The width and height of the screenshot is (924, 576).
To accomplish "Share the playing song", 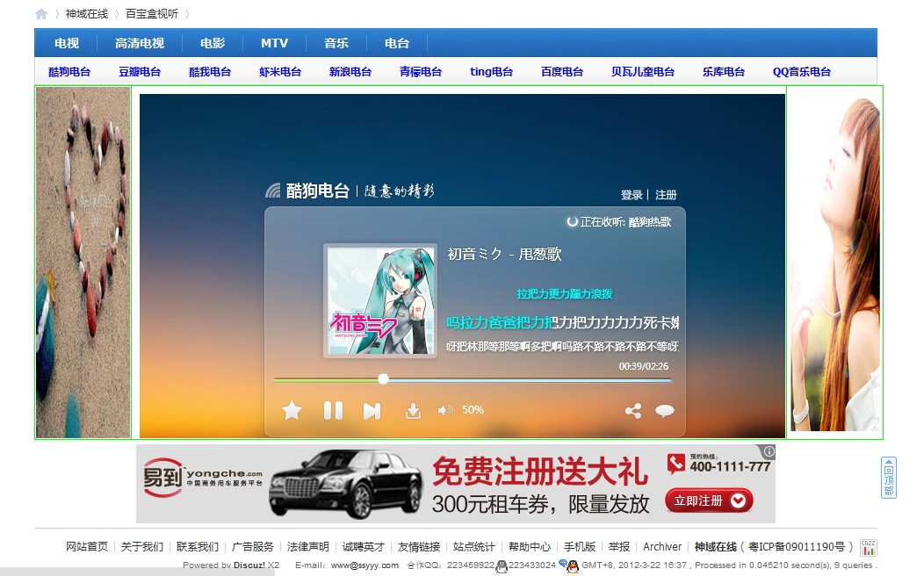I will pyautogui.click(x=633, y=410).
